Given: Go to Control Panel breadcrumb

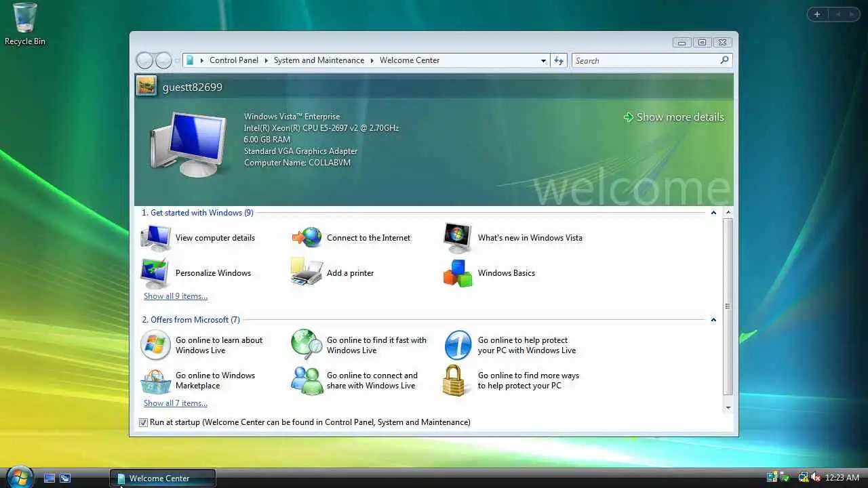Looking at the screenshot, I should [x=234, y=60].
